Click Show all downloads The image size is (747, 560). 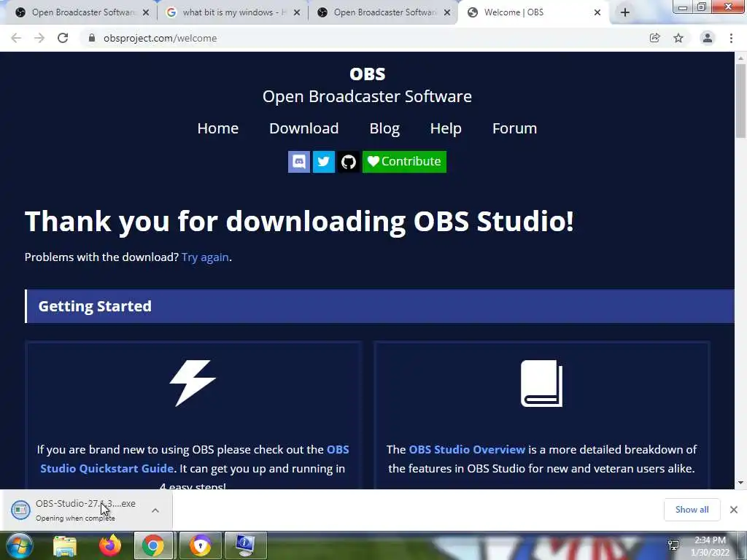coord(692,510)
